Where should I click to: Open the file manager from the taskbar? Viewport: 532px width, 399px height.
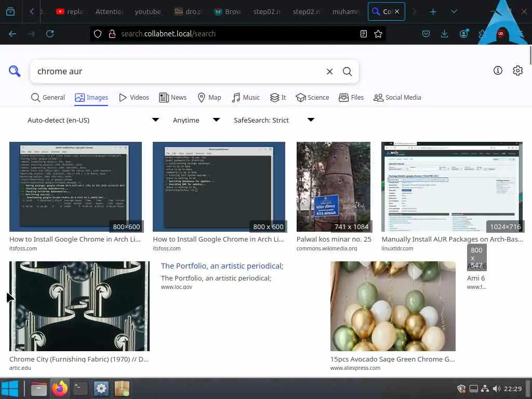point(38,389)
